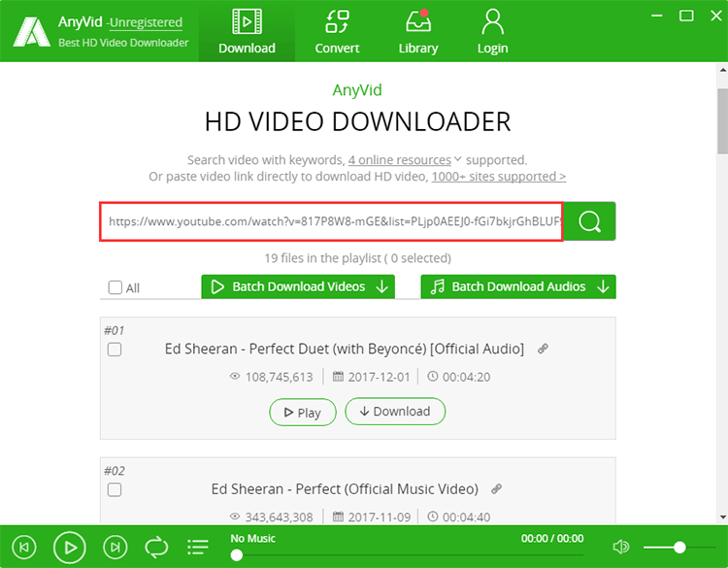Click the 19 files in the playlist text
The height and width of the screenshot is (568, 728).
pos(357,258)
